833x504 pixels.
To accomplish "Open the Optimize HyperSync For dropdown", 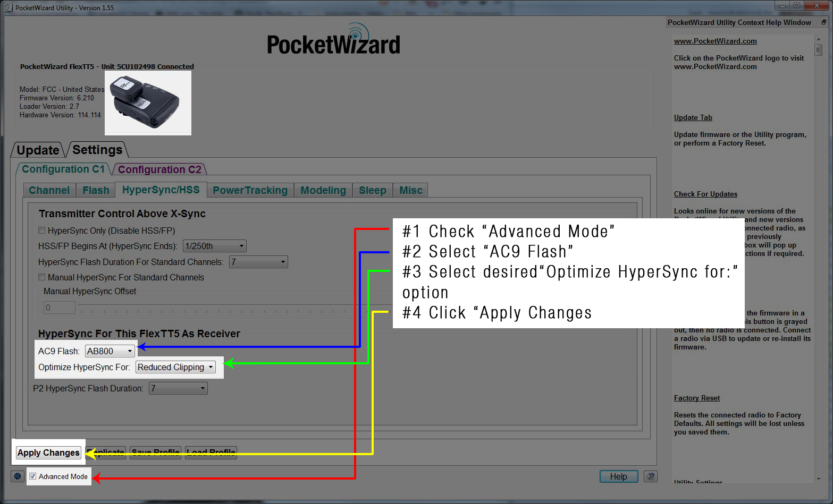I will coord(175,367).
